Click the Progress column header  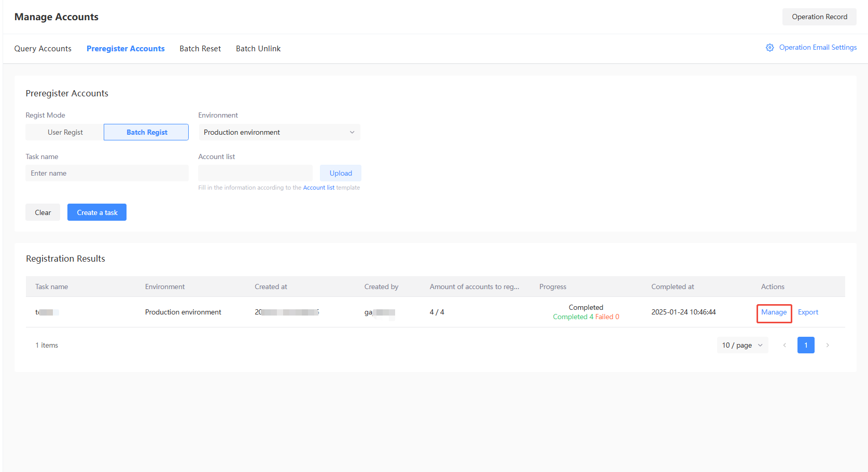tap(553, 287)
